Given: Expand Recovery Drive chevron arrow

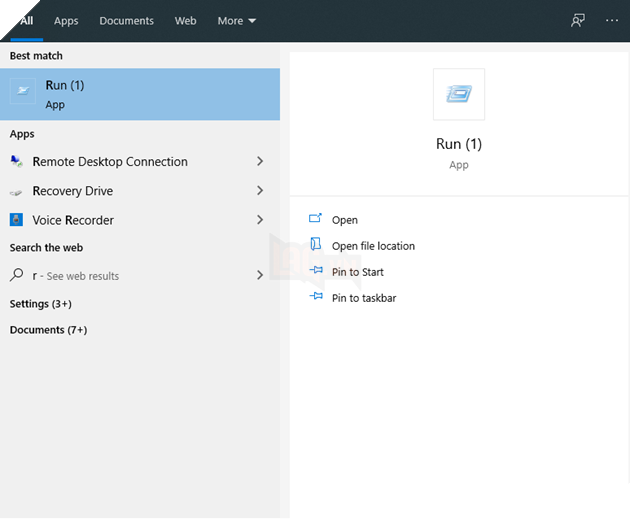Looking at the screenshot, I should pos(260,191).
